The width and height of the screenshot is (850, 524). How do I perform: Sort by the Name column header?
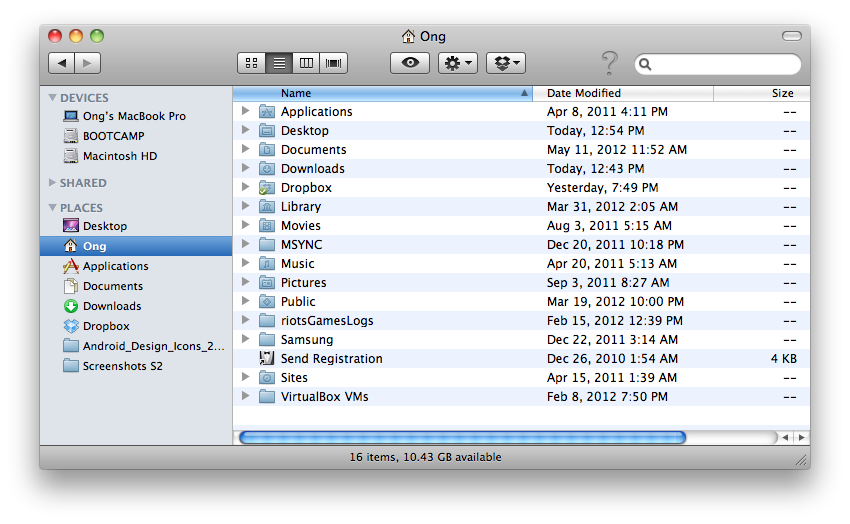coord(383,93)
